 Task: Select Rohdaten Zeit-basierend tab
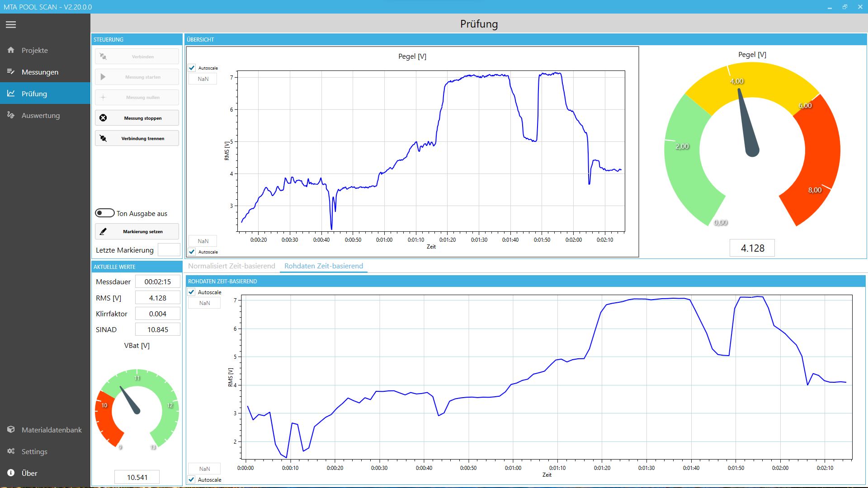(x=324, y=266)
